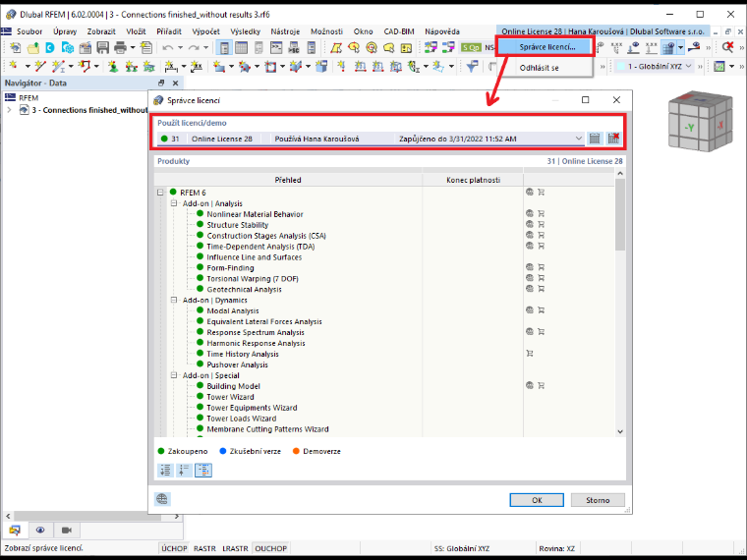
Task: Open the print options dropdown arrow
Action: 133,47
